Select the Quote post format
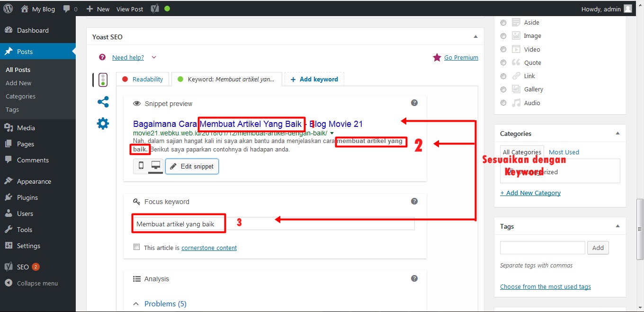Viewport: 644px width, 312px height. (x=503, y=62)
